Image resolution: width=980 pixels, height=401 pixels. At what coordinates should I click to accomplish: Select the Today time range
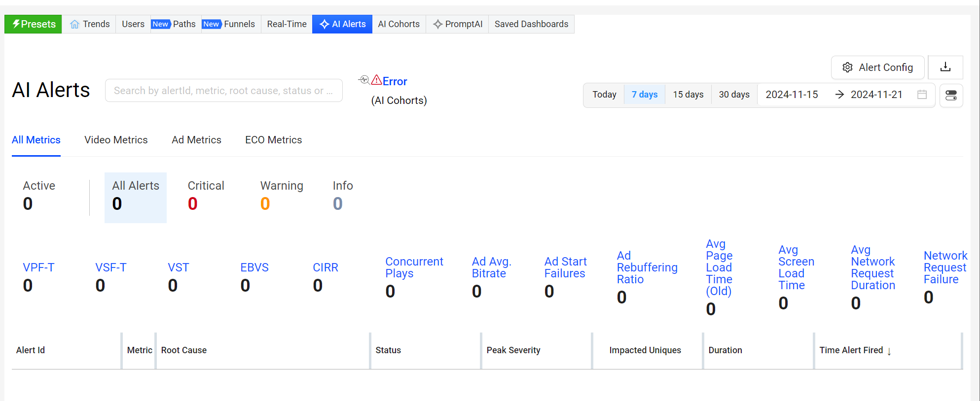point(604,95)
